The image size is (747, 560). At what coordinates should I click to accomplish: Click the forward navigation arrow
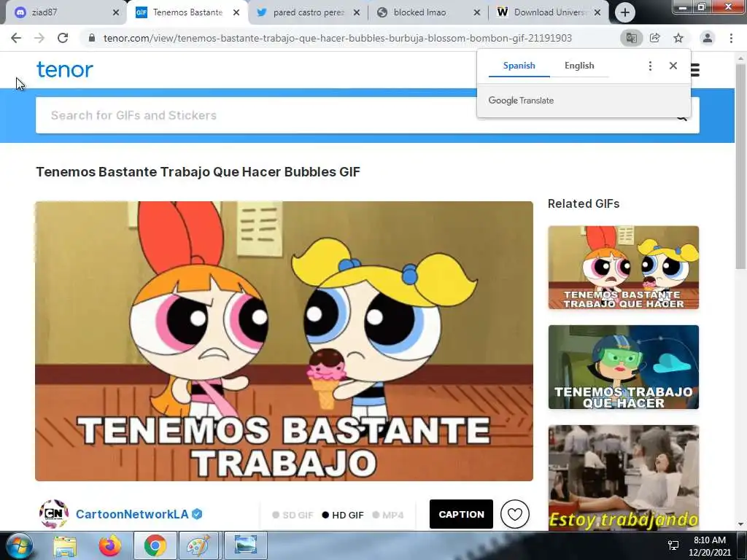39,38
